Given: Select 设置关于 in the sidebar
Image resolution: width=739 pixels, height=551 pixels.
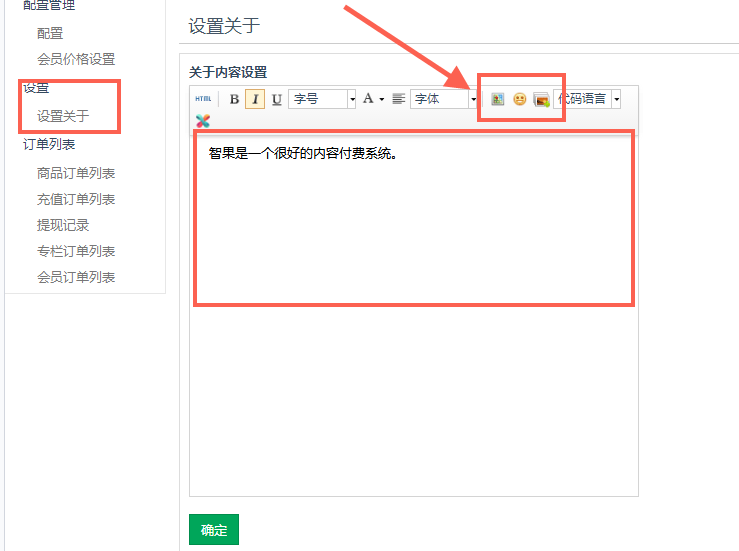Looking at the screenshot, I should 63,116.
